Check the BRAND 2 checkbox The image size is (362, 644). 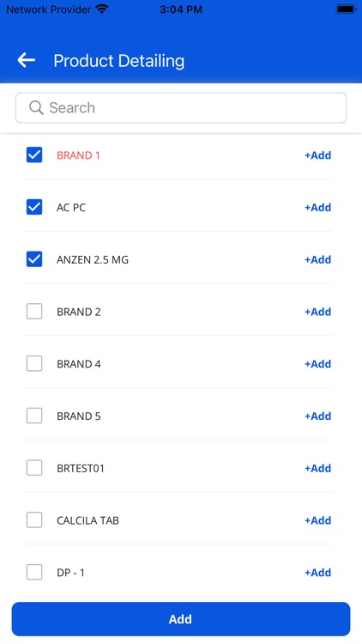click(x=34, y=312)
